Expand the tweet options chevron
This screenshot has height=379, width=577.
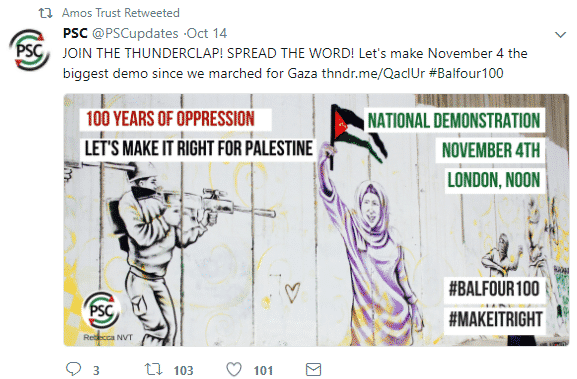pyautogui.click(x=560, y=35)
